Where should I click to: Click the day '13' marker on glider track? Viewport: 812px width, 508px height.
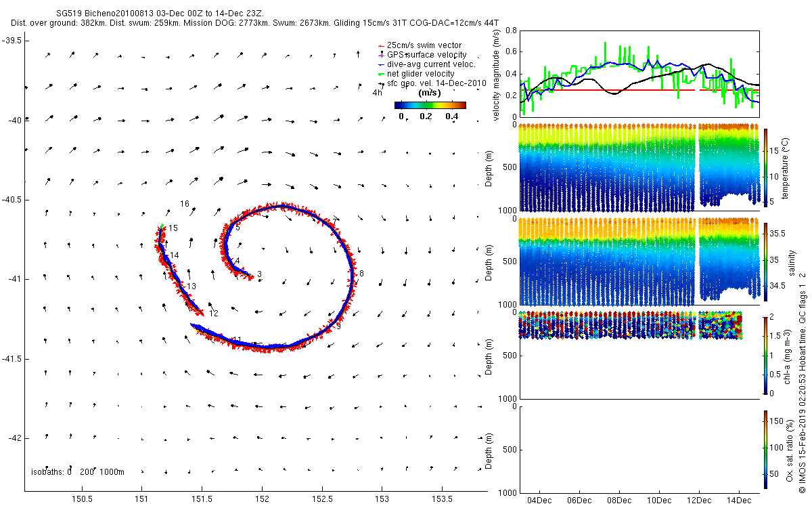(x=191, y=287)
